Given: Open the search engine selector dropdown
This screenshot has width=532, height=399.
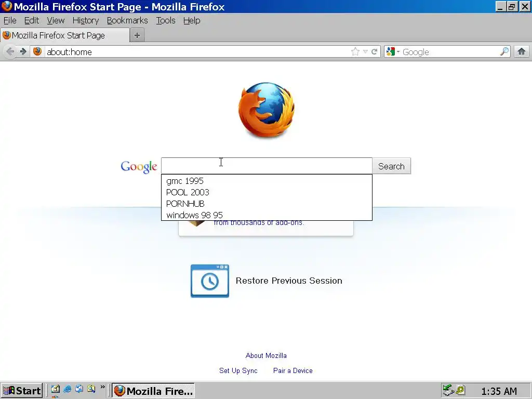Looking at the screenshot, I should point(393,51).
